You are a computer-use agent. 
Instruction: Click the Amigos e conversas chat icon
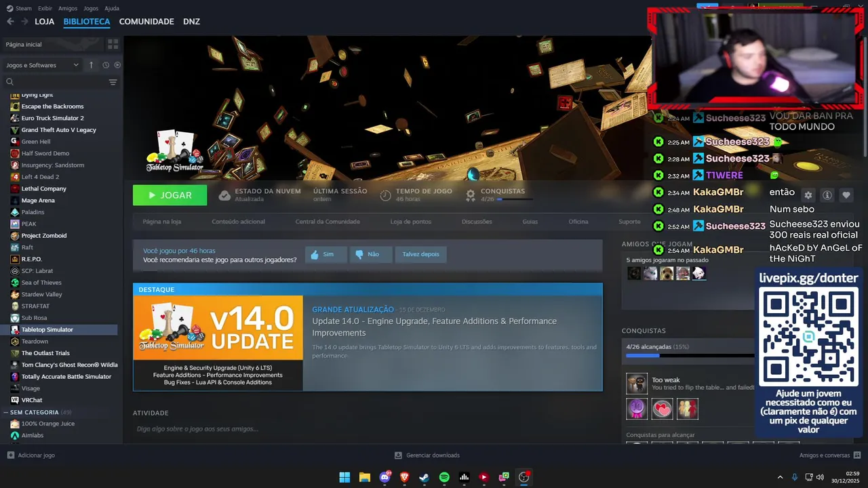pyautogui.click(x=857, y=455)
